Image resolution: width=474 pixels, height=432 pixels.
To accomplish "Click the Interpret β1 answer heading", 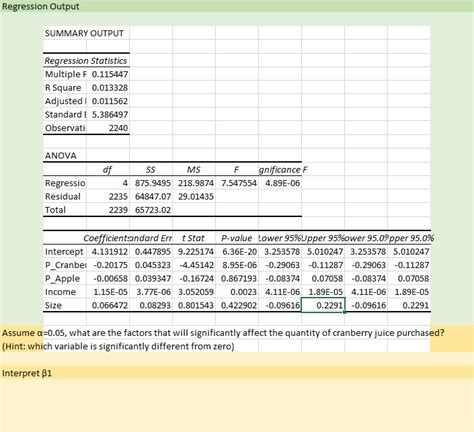I will click(27, 373).
